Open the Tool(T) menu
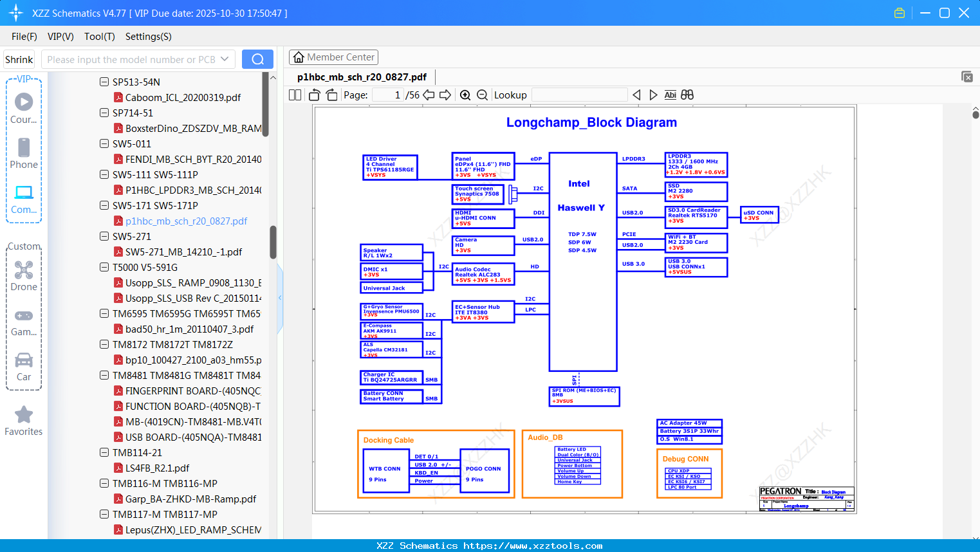 [100, 37]
